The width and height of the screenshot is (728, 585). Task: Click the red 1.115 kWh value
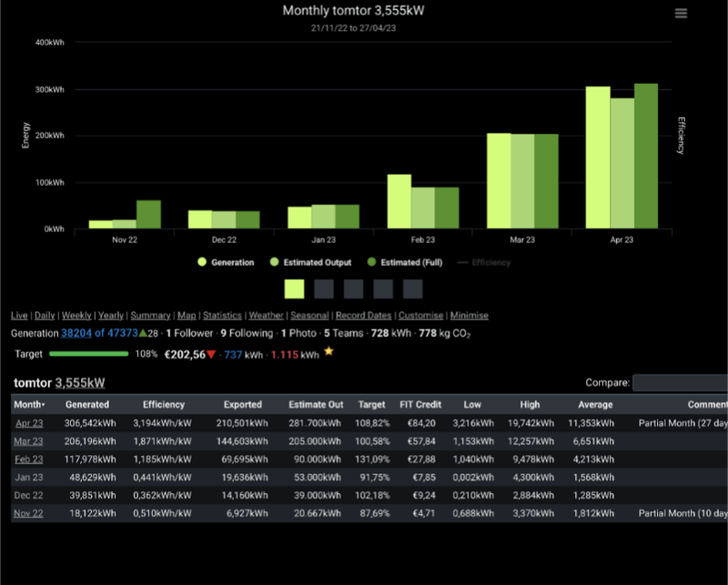click(x=285, y=355)
